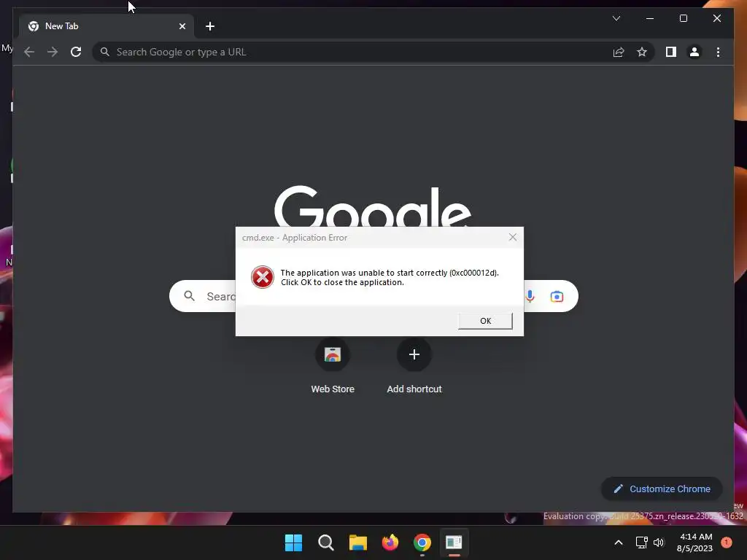
Task: Open the notification badge in tray
Action: point(726,542)
